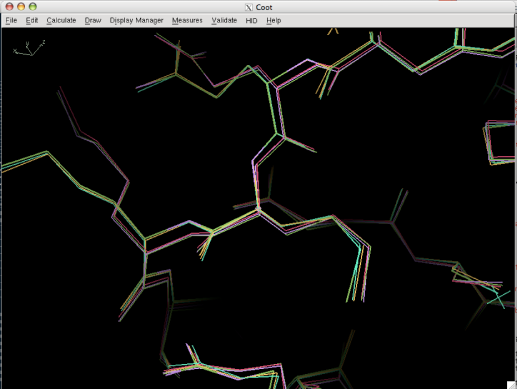Open the Measures menu
Image resolution: width=517 pixels, height=389 pixels.
pos(187,20)
